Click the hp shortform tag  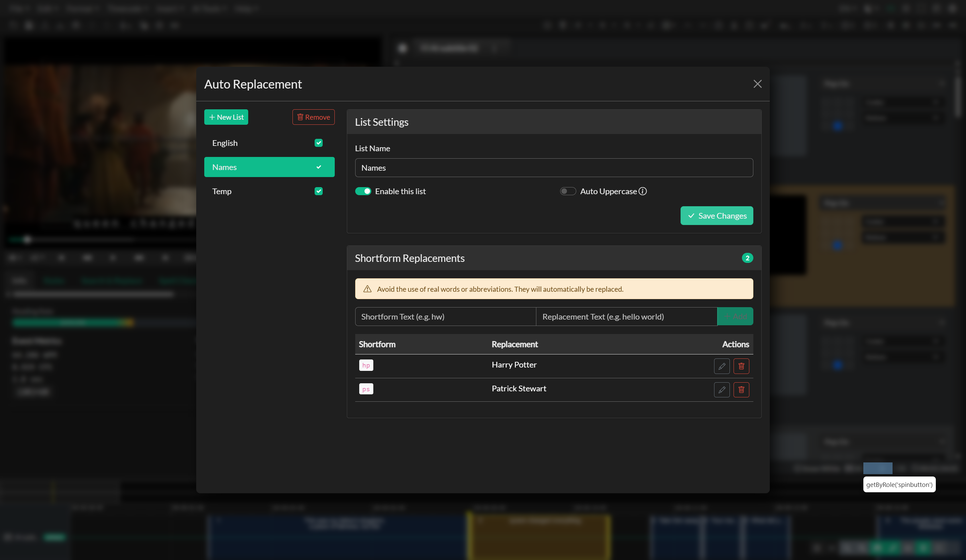click(x=366, y=365)
